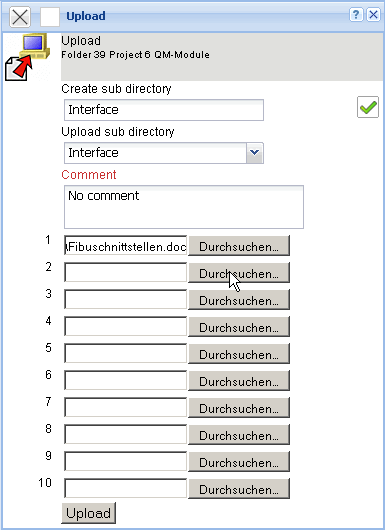Viewport: 385px width, 530px height.
Task: Click the Create sub directory text field
Action: pos(164,110)
